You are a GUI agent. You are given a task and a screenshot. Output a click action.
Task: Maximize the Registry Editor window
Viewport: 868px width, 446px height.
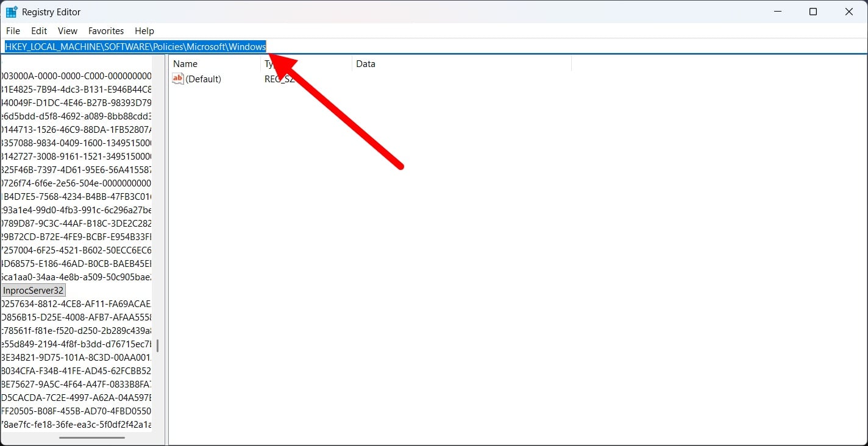point(813,12)
